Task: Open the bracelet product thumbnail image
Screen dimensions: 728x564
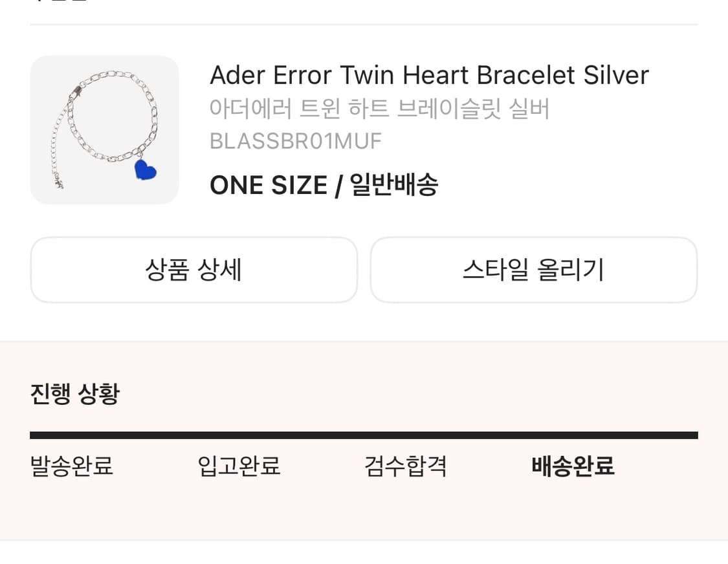Action: point(104,129)
